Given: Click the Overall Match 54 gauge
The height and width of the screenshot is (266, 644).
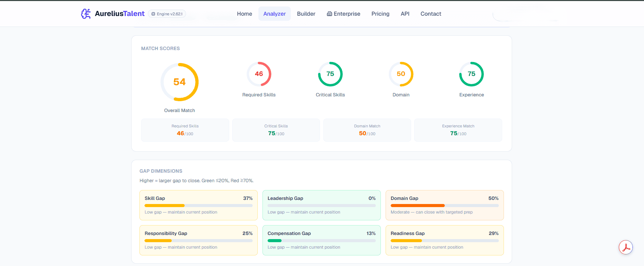Looking at the screenshot, I should 180,82.
